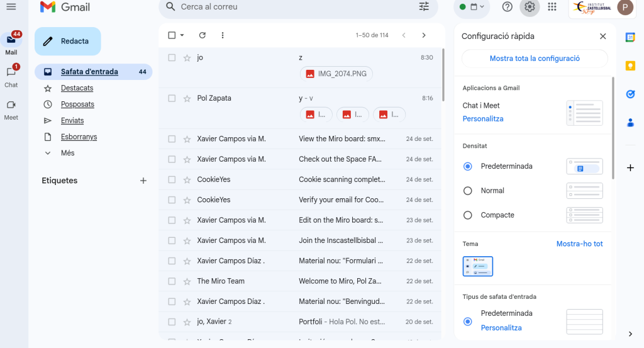Image resolution: width=644 pixels, height=348 pixels.
Task: Click the Support help icon
Action: (508, 7)
